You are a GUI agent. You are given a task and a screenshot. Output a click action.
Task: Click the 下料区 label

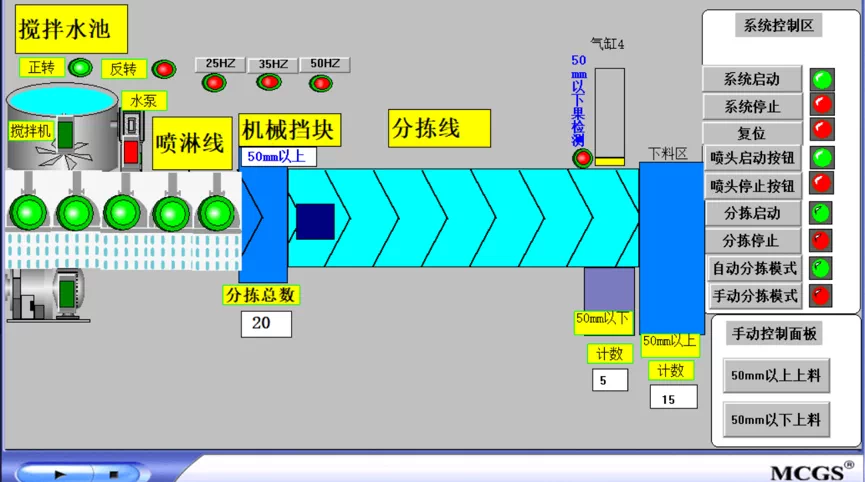point(668,154)
